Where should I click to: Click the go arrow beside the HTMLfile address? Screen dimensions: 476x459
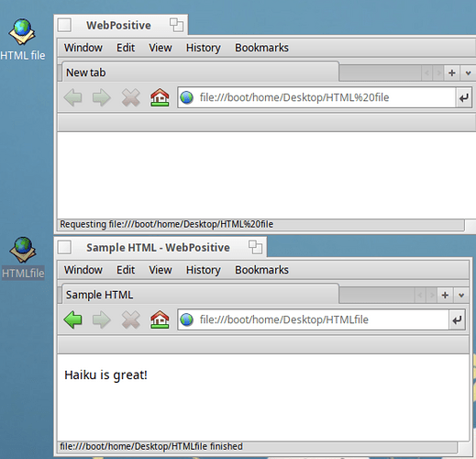457,320
